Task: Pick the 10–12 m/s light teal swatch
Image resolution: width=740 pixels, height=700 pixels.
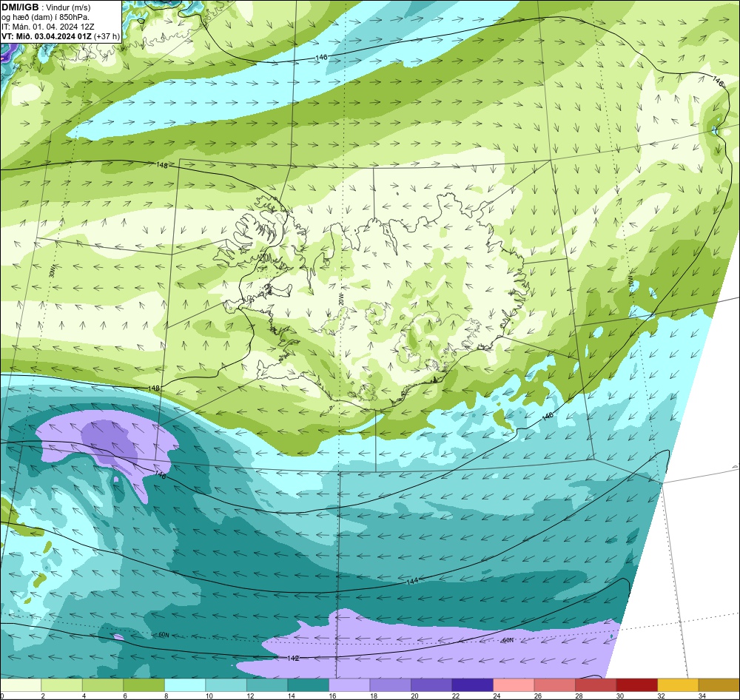Action: click(226, 684)
